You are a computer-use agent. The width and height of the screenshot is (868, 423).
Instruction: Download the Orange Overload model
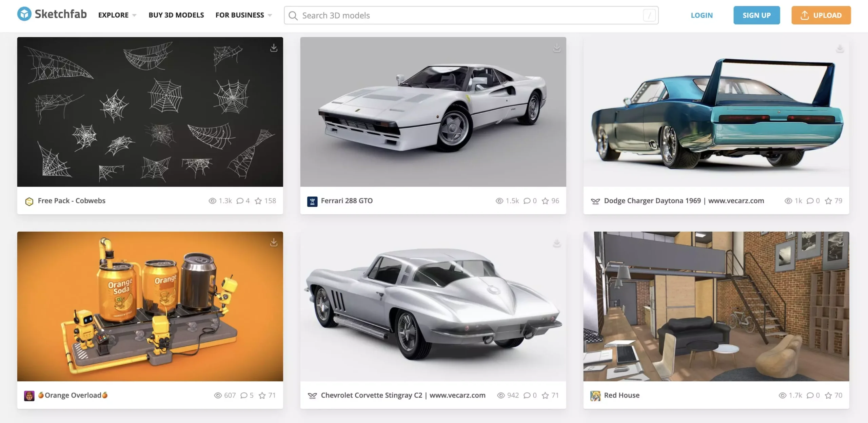pos(274,242)
